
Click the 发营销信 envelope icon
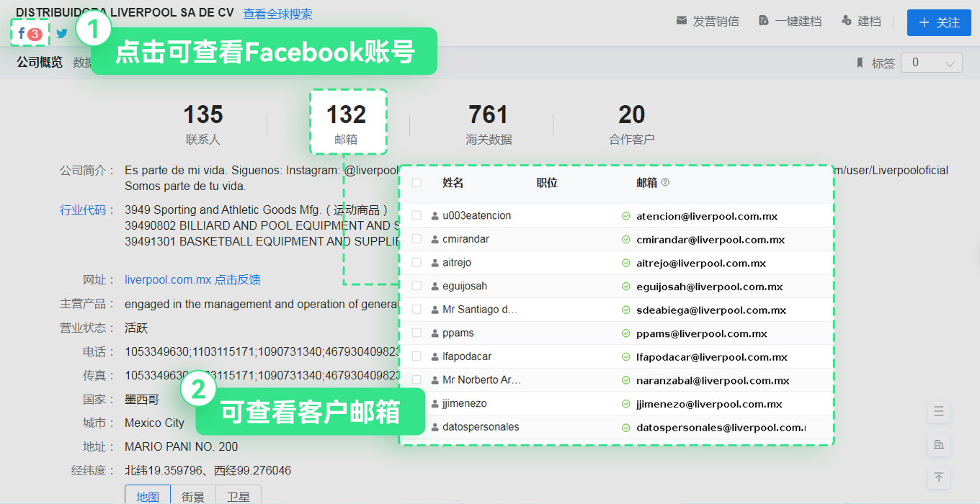(681, 21)
